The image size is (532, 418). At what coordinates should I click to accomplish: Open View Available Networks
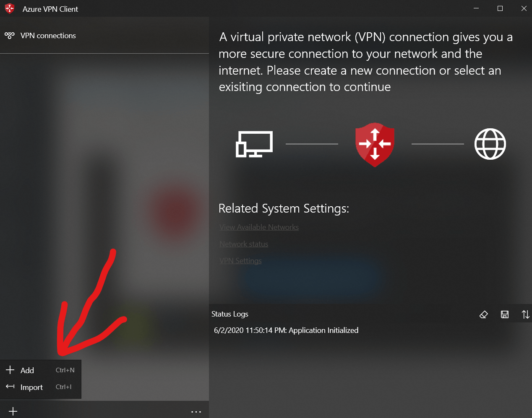click(259, 227)
